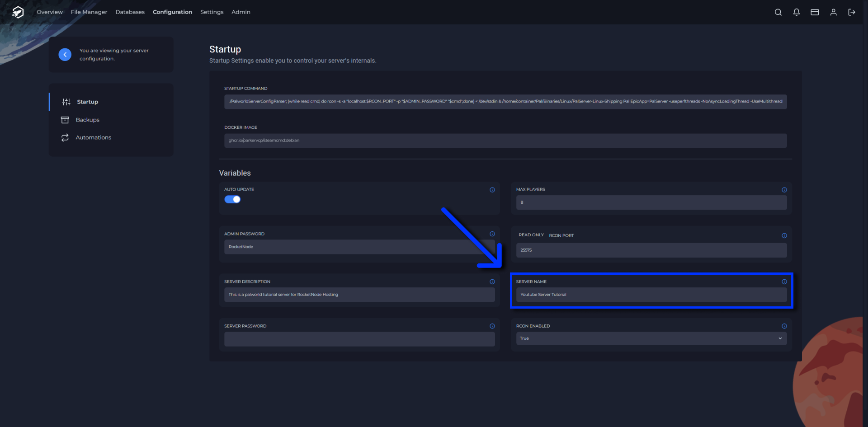Open the RCON Enabled dropdown

click(x=651, y=338)
